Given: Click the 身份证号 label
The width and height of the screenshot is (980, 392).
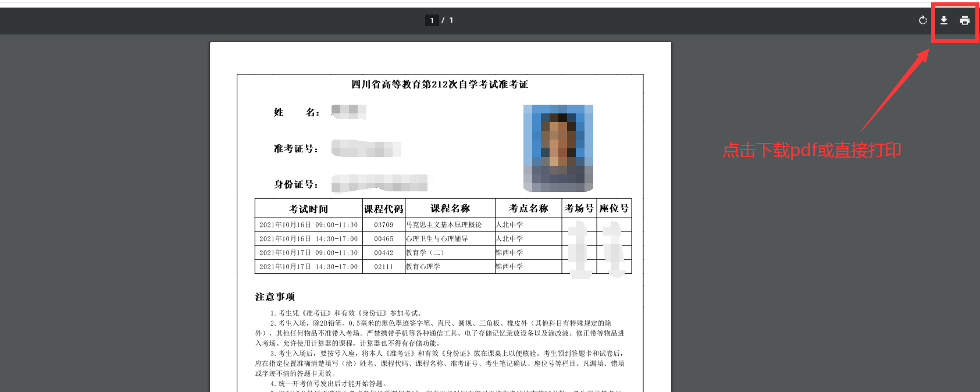Looking at the screenshot, I should tap(296, 184).
